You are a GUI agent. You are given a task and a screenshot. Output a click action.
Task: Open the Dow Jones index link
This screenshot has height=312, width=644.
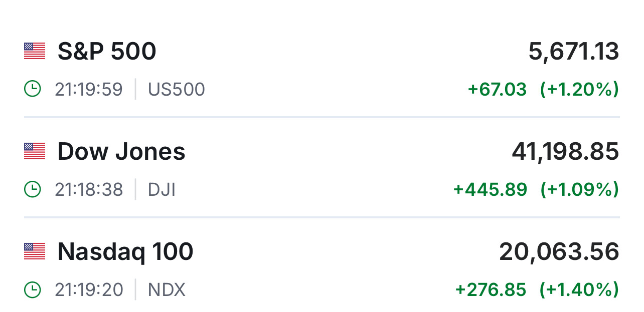[x=121, y=151]
